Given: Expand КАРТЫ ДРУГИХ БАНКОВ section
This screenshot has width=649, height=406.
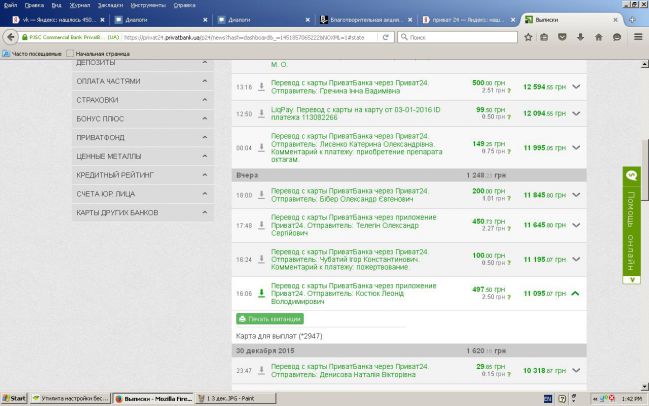Looking at the screenshot, I should point(143,213).
